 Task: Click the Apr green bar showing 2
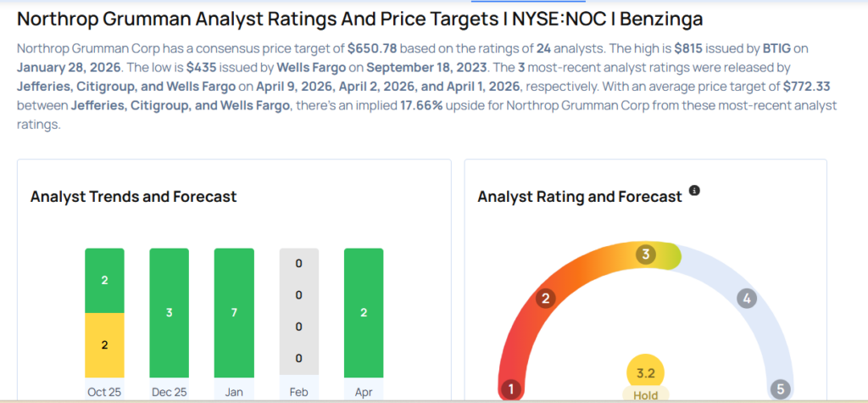(x=364, y=312)
